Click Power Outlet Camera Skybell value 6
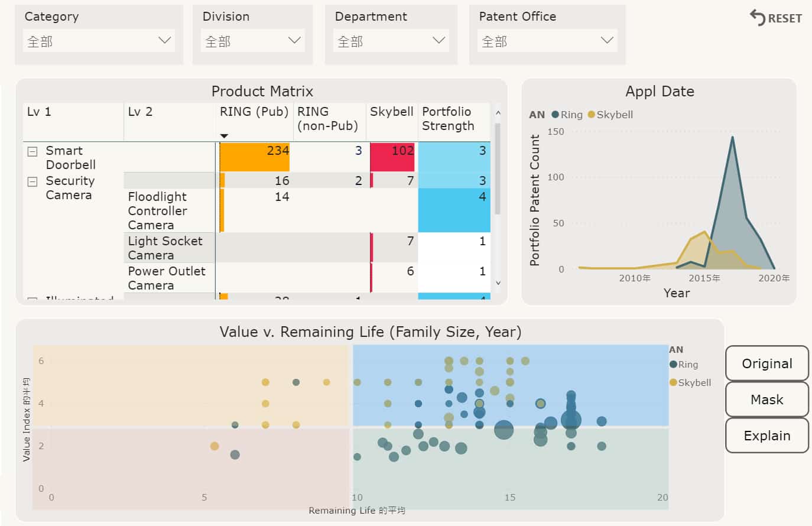The image size is (812, 526). tap(410, 271)
